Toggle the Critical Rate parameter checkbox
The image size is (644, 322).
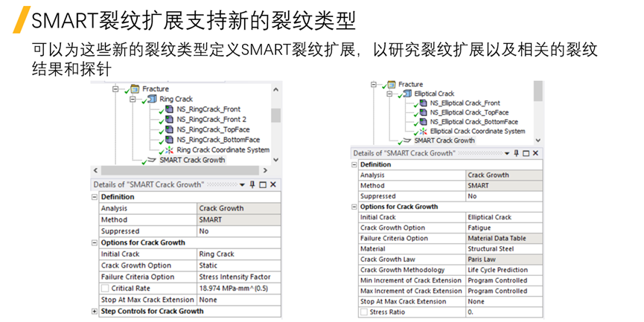click(x=105, y=289)
